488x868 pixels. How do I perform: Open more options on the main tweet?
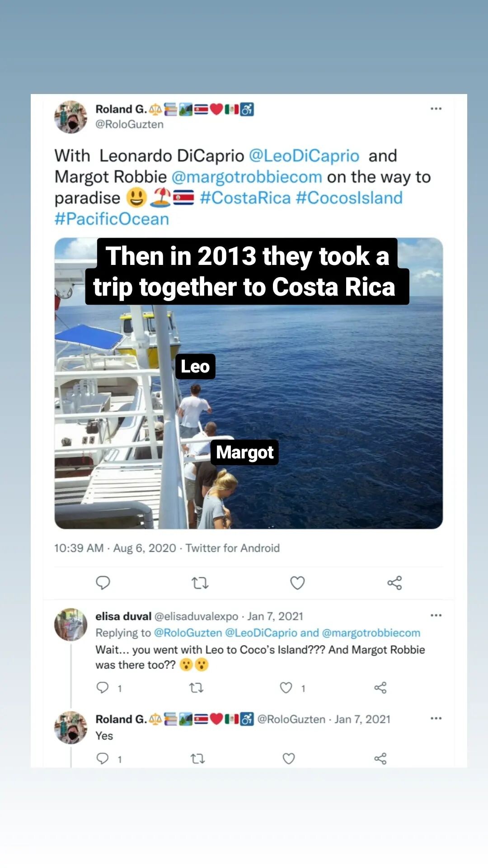(436, 108)
